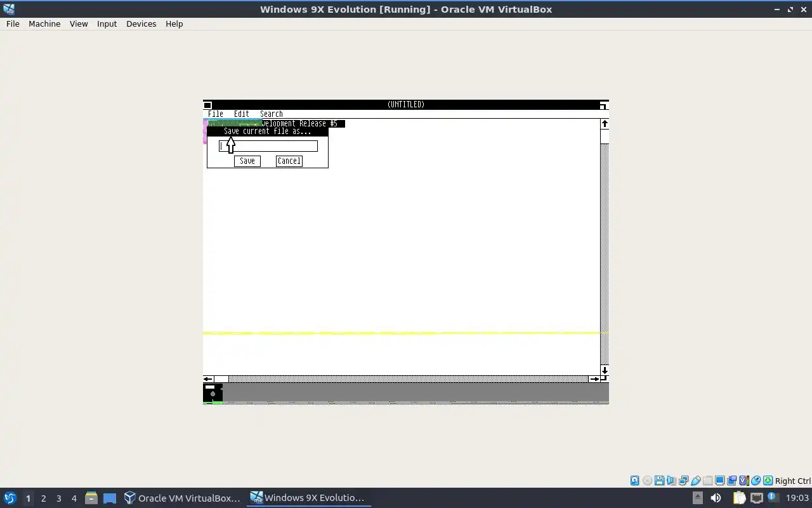Viewport: 812px width, 508px height.
Task: Click the floppy disk indicator icon
Action: pos(659,481)
